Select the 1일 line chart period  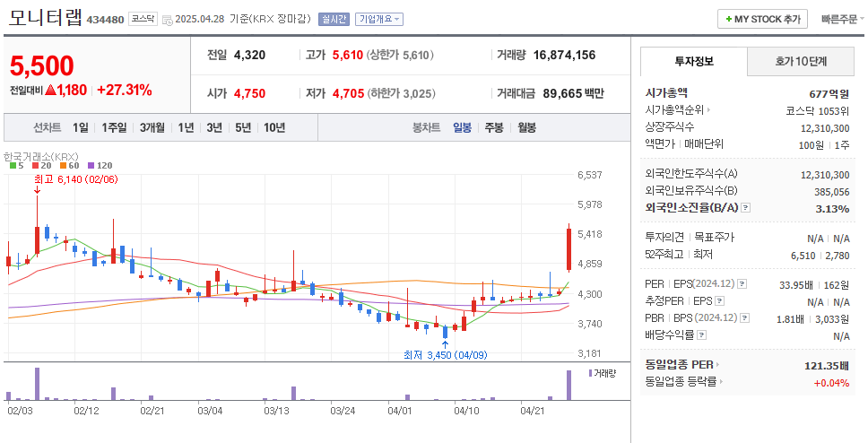coord(81,127)
